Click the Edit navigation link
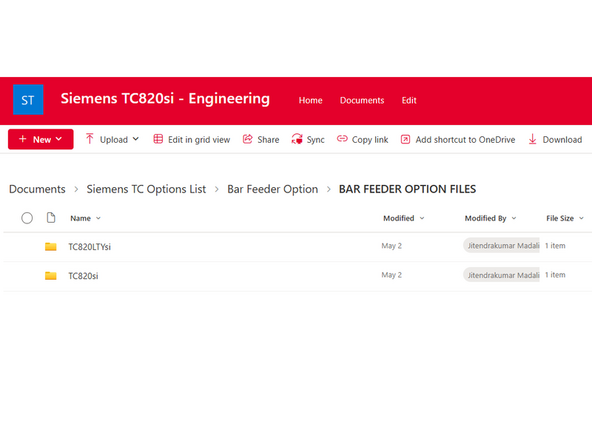Viewport: 592px width, 444px height. [x=409, y=100]
